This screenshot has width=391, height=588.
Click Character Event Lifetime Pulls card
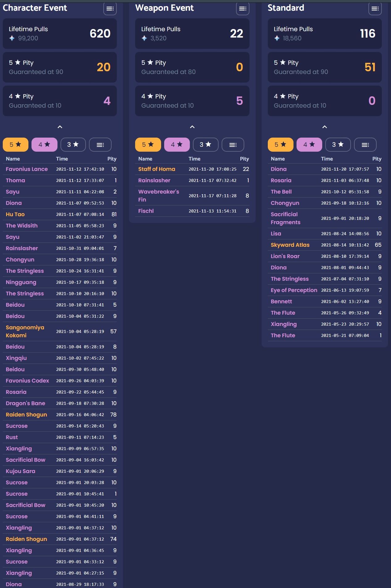click(60, 33)
